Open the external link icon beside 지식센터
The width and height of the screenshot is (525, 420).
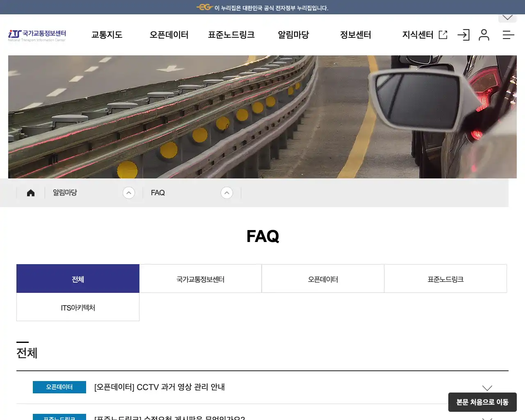click(x=443, y=35)
